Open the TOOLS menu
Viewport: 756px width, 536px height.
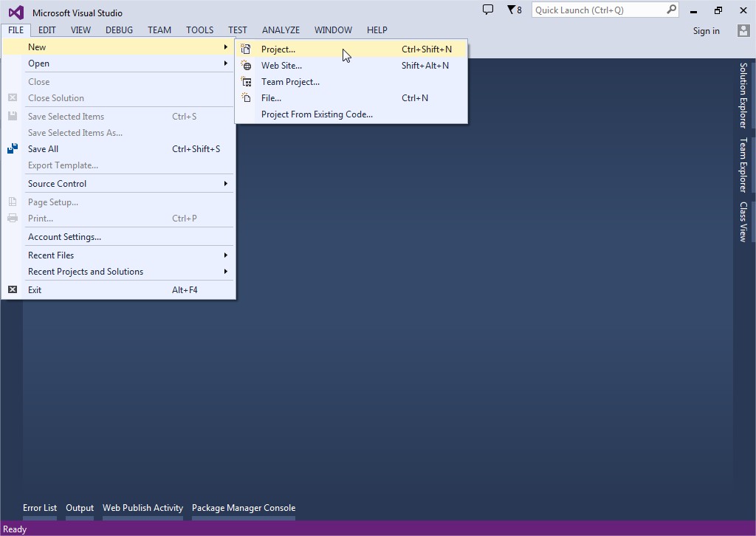click(x=199, y=30)
